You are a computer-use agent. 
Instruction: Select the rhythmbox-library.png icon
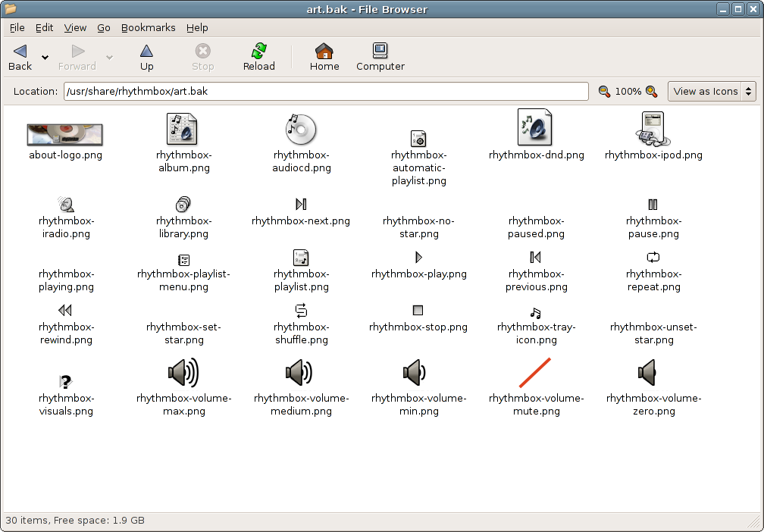point(183,204)
